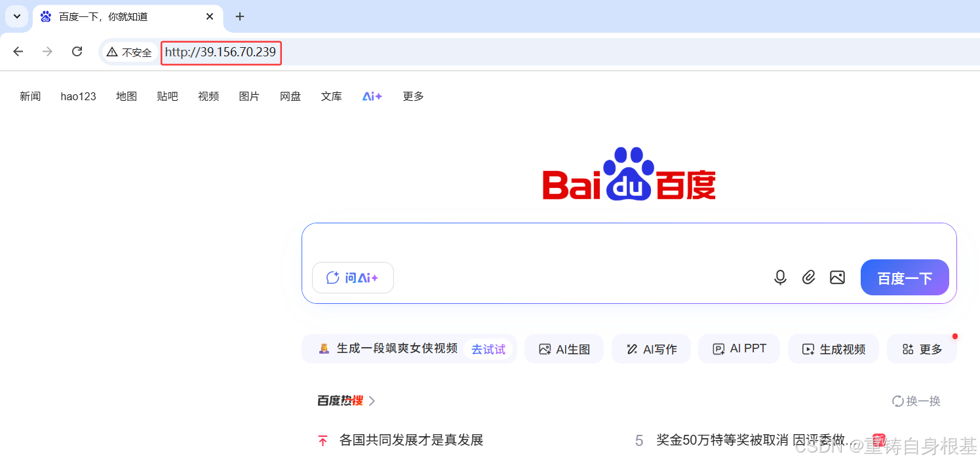Image resolution: width=980 pixels, height=463 pixels.
Task: Expand the 更多 top navigation menu
Action: coord(414,96)
